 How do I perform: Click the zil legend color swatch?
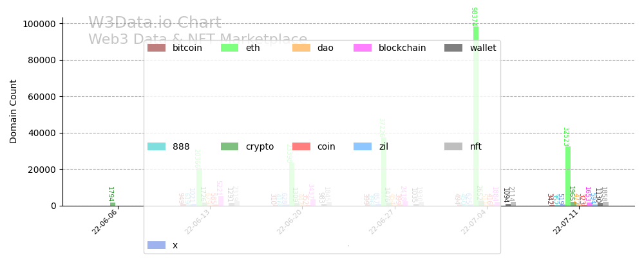[363, 146]
